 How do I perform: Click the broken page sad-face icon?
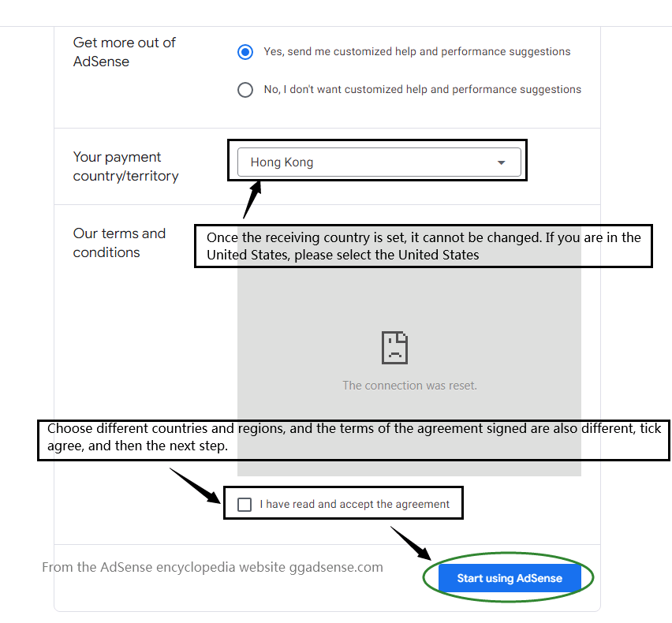pos(394,348)
